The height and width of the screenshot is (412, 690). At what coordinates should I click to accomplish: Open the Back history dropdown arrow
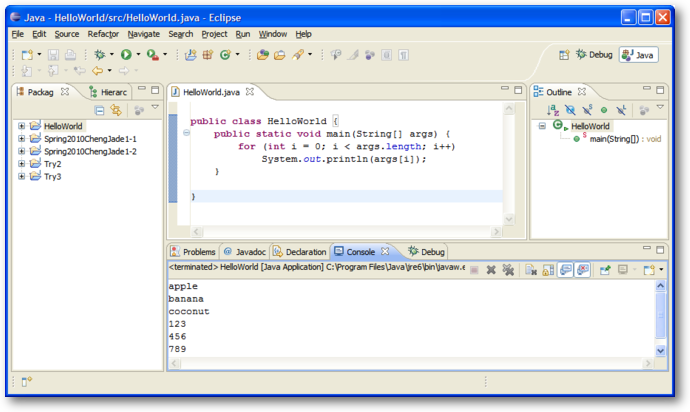(110, 70)
